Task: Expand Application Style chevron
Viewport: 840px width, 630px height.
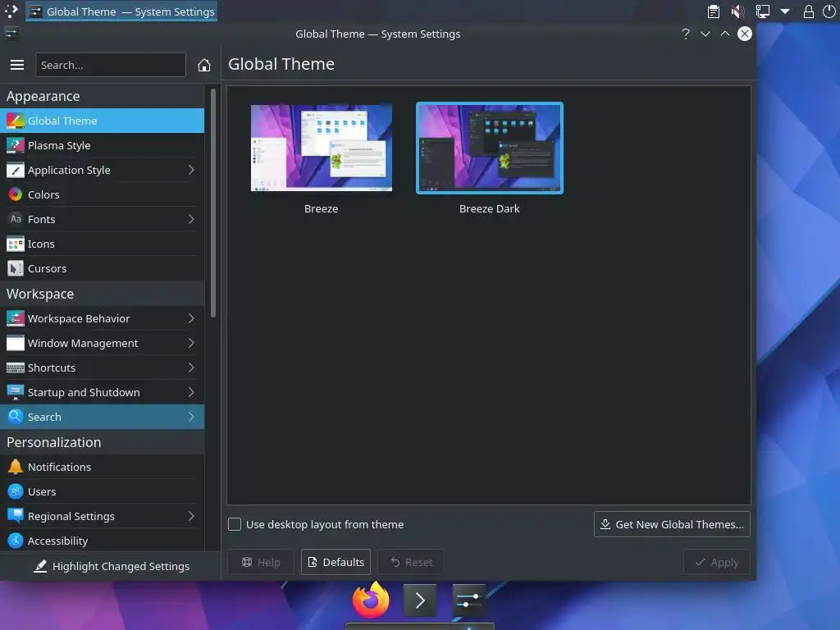Action: click(x=191, y=171)
